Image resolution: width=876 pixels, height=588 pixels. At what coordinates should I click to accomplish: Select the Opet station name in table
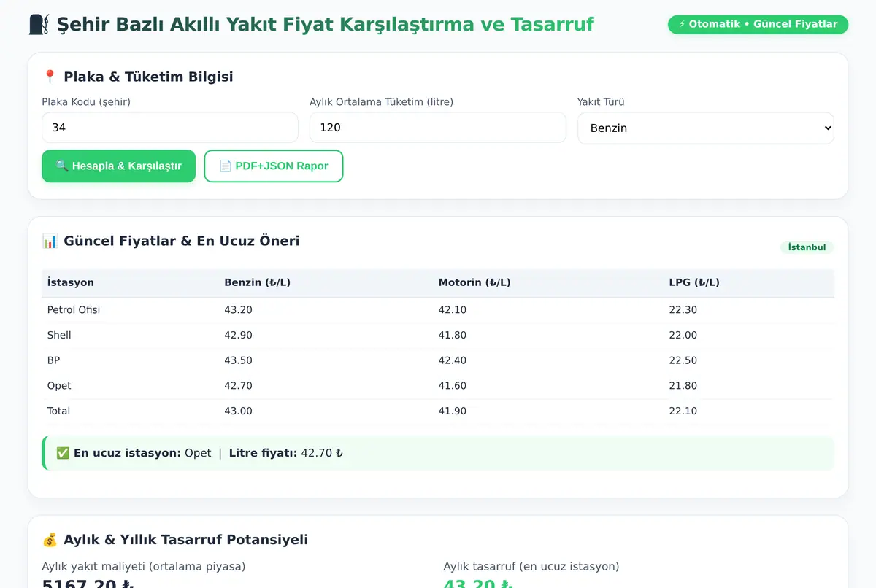tap(59, 386)
